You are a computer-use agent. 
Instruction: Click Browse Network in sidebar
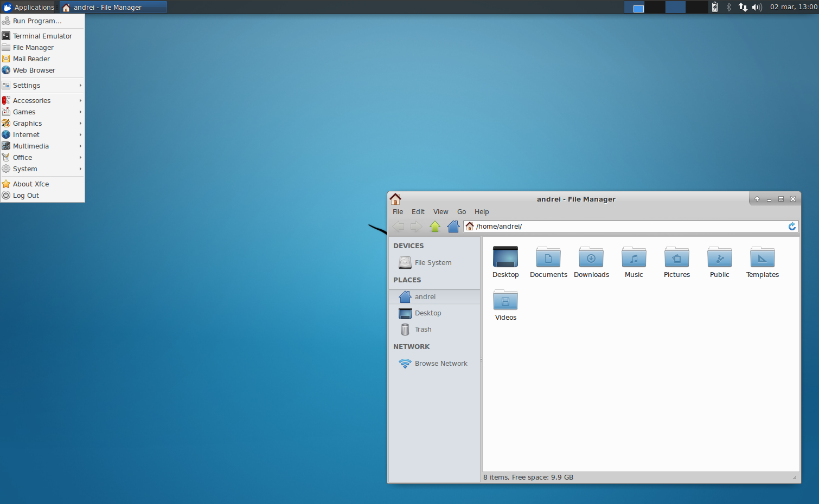pyautogui.click(x=440, y=364)
